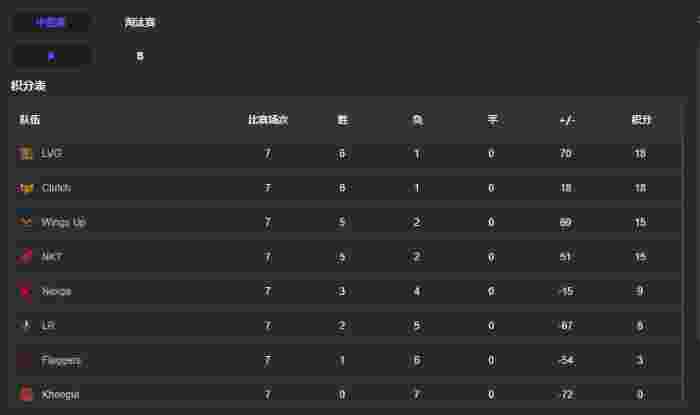Open the Wings Up team name link
This screenshot has width=700, height=415.
tap(63, 222)
